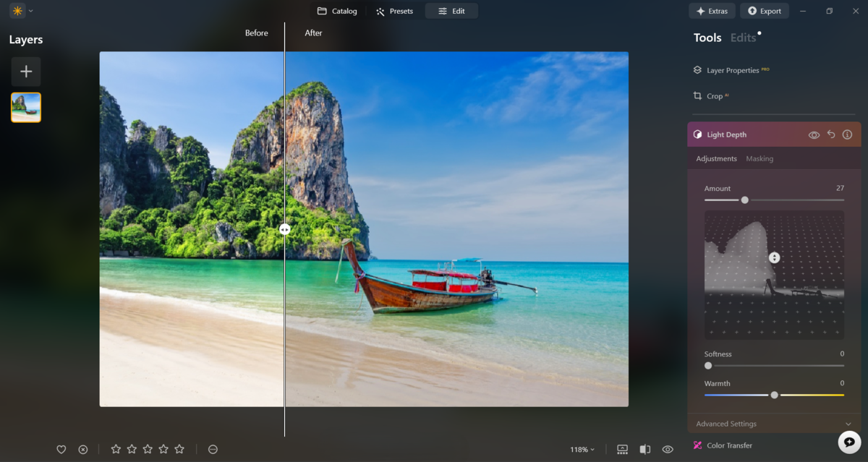Open the Extras menu

coord(712,11)
